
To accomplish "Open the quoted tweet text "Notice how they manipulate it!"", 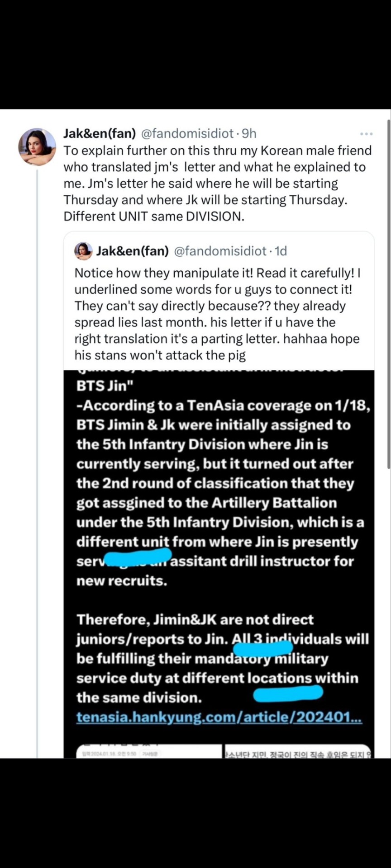I will (x=217, y=314).
